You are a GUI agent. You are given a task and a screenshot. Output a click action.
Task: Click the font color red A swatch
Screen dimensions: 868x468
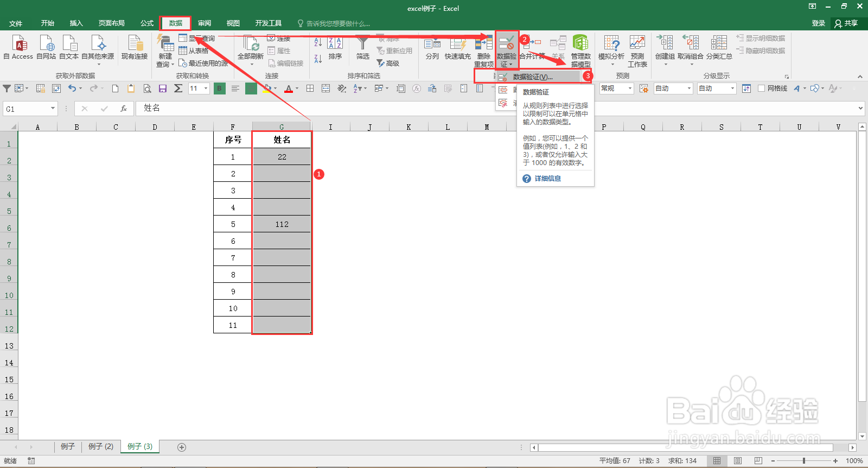[x=289, y=88]
